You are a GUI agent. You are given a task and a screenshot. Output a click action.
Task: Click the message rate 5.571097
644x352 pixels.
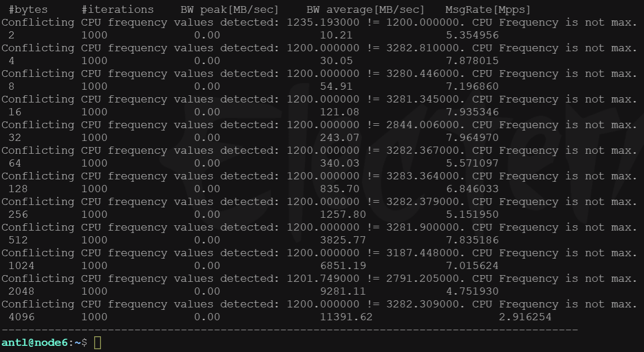(472, 163)
